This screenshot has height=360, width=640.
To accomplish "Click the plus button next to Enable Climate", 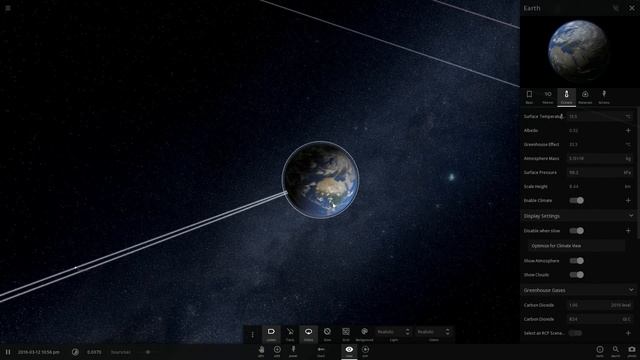I will [628, 200].
